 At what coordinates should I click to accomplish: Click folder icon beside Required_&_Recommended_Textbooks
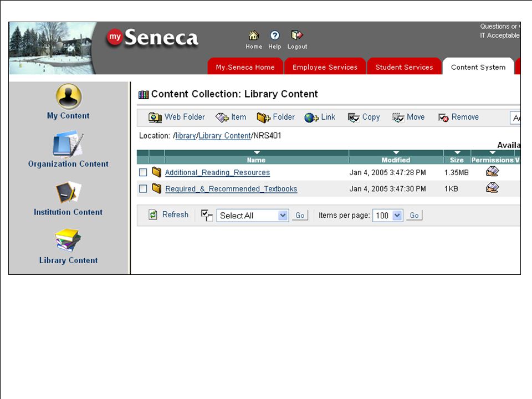pos(156,188)
